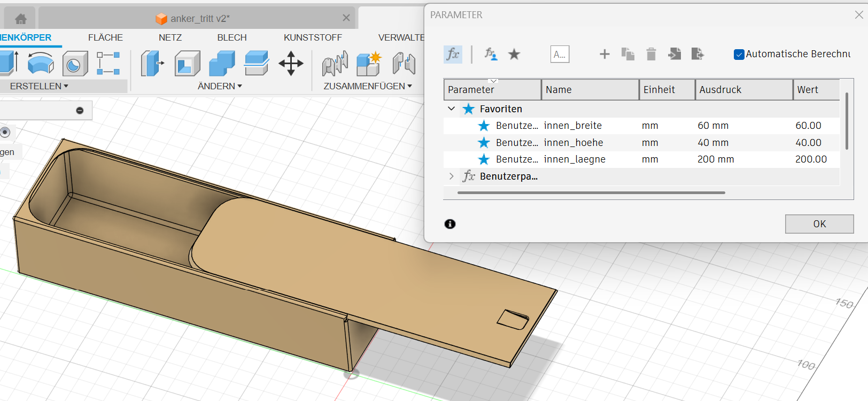
Task: Click the Combine bodies tool icon
Action: pos(222,64)
